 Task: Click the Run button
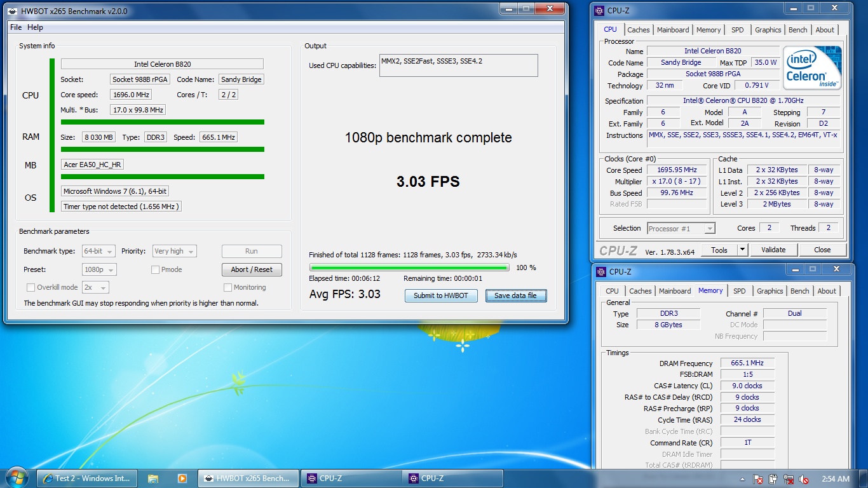coord(252,251)
